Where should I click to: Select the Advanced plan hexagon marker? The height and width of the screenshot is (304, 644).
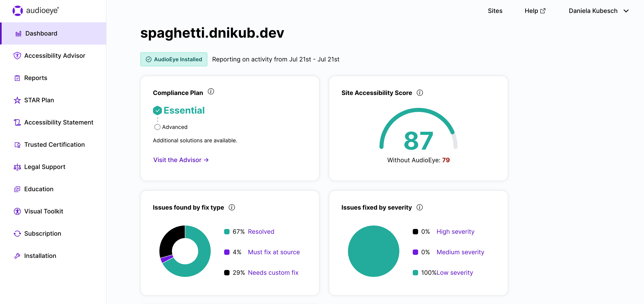coord(157,127)
